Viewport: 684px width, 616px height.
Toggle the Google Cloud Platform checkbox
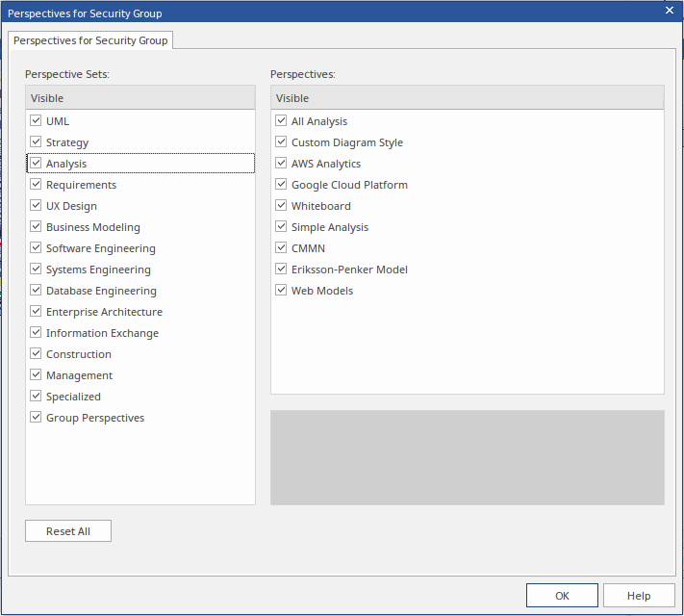click(x=281, y=185)
